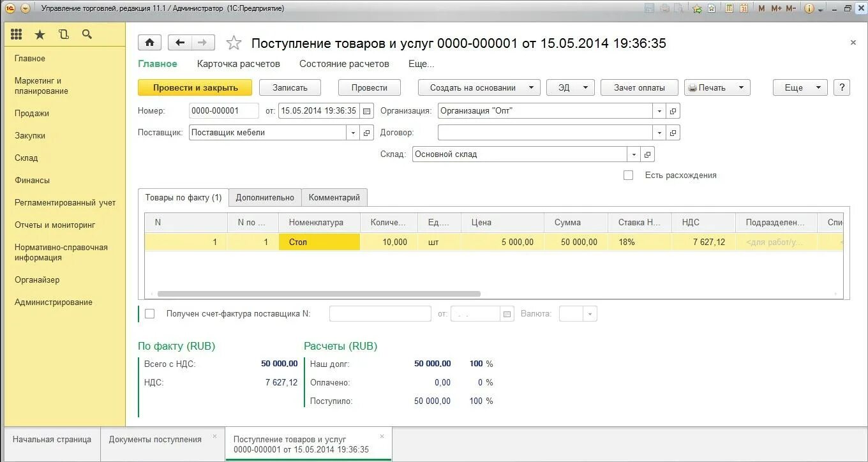The image size is (868, 462).
Task: Open the calculator icon in the title bar
Action: point(729,8)
